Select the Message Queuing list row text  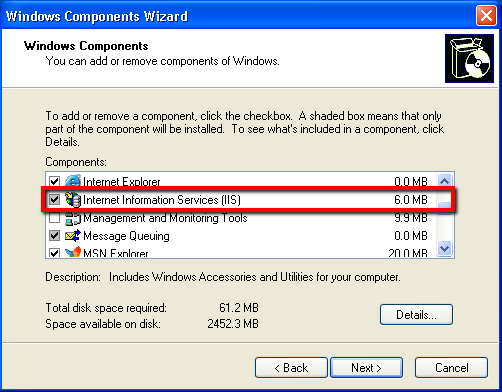[x=126, y=236]
